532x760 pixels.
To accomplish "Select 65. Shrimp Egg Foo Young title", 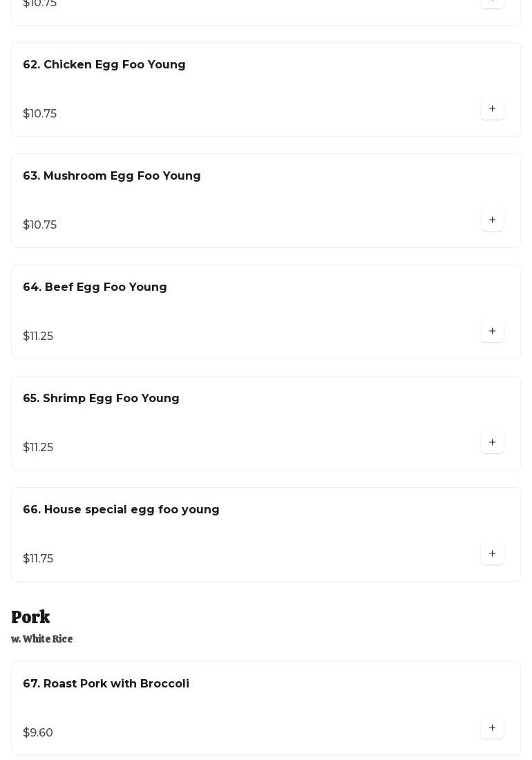I will [x=101, y=399].
